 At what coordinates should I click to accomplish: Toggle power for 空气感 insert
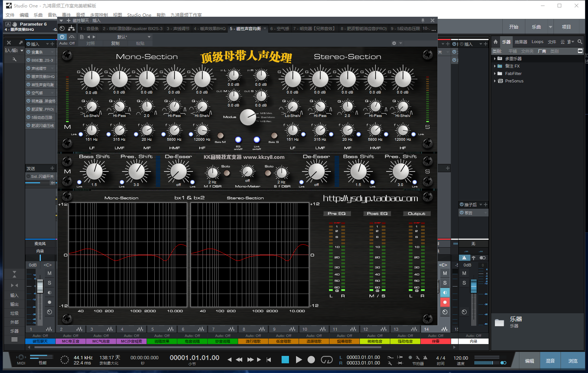tap(28, 93)
